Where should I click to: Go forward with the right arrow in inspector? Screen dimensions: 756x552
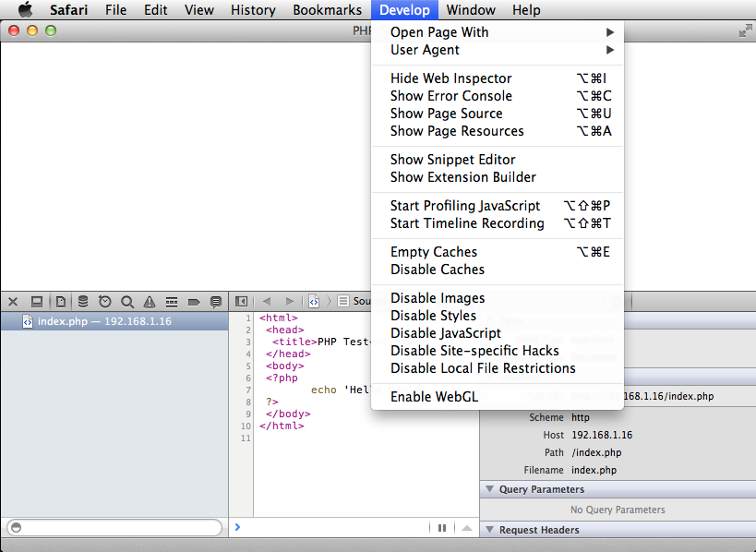click(x=289, y=301)
